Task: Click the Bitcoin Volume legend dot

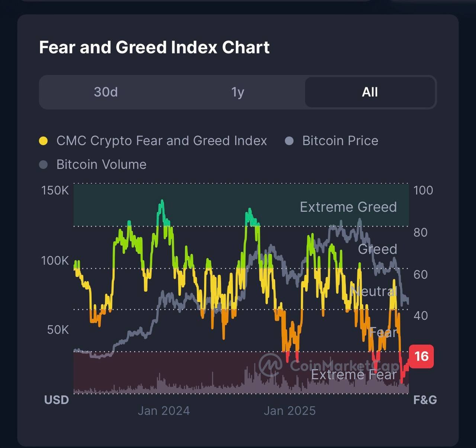Action: pyautogui.click(x=43, y=165)
